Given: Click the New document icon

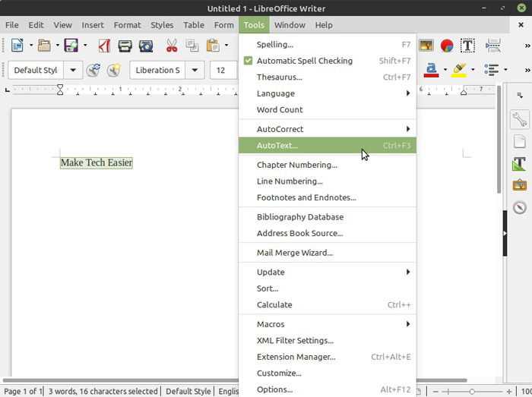Looking at the screenshot, I should [x=17, y=46].
